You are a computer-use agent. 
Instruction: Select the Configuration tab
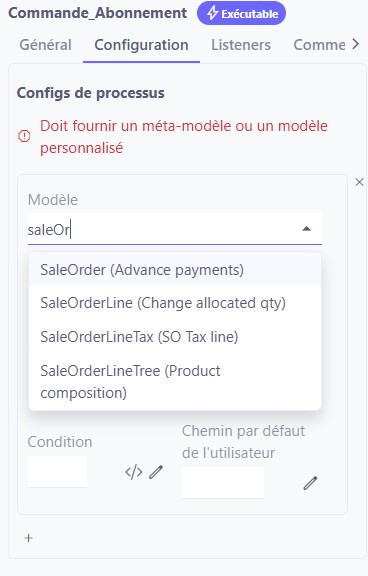pos(141,45)
